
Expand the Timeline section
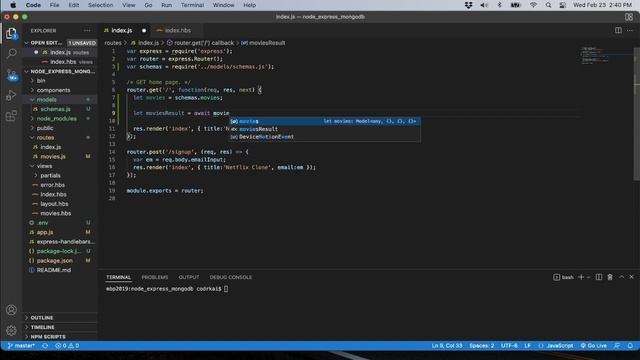[60, 327]
